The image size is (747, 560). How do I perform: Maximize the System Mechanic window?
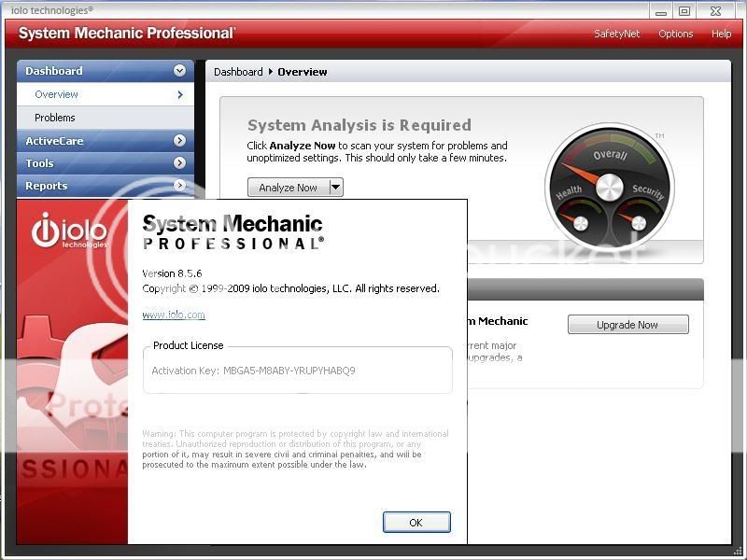click(x=684, y=11)
